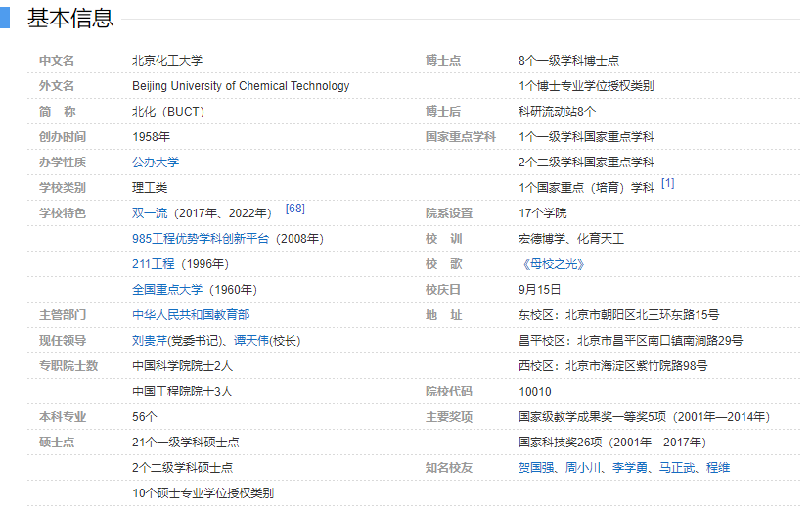Open the 中华人民共和国教育部 link
Viewport: 812px width, 513px height.
click(x=191, y=315)
